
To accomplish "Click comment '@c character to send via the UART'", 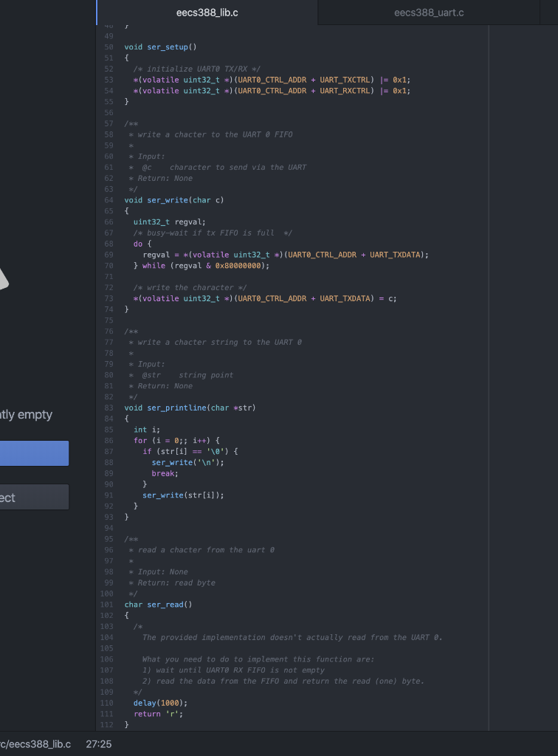I will tap(217, 168).
